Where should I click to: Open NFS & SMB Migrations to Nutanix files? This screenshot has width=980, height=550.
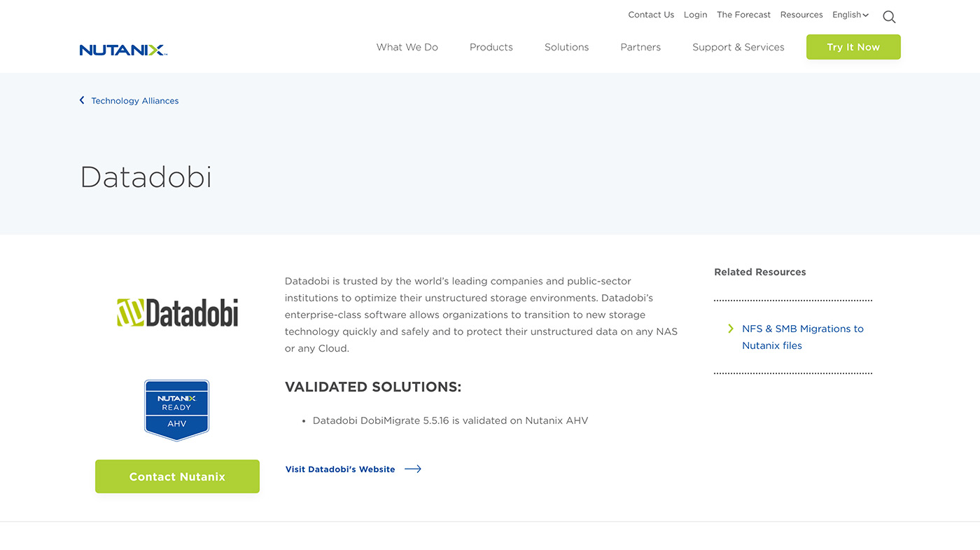802,337
